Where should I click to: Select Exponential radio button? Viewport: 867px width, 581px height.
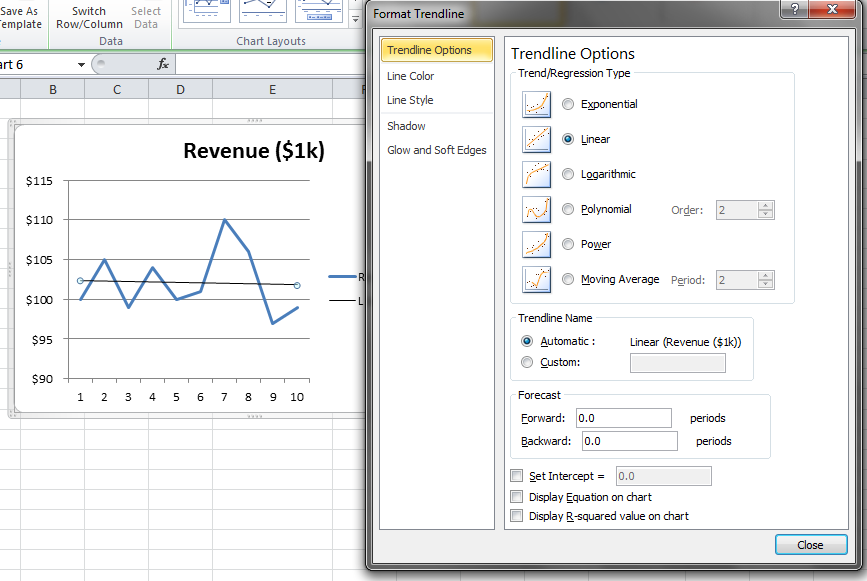coord(568,104)
